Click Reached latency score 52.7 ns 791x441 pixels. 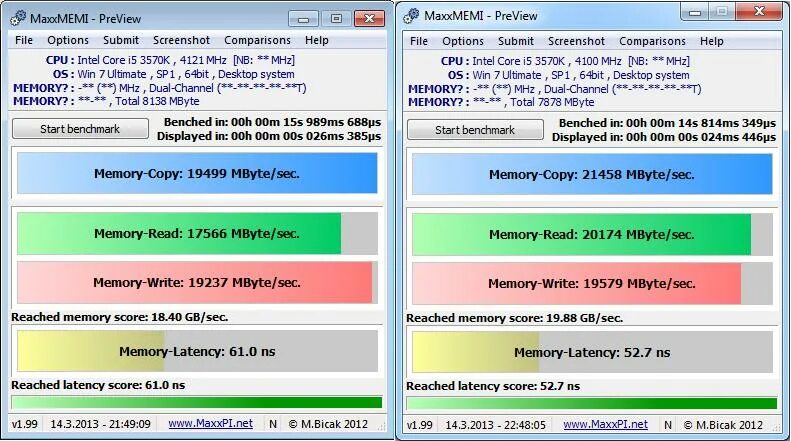coord(493,386)
